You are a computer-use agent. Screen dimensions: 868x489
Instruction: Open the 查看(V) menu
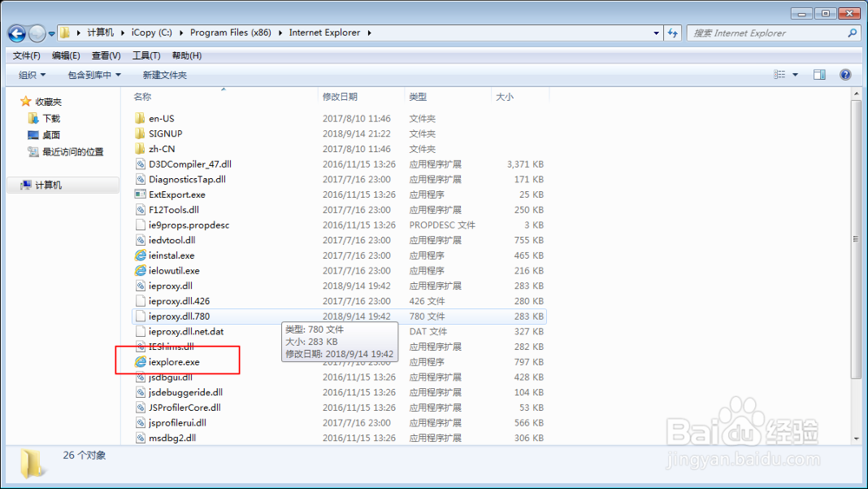pos(106,56)
